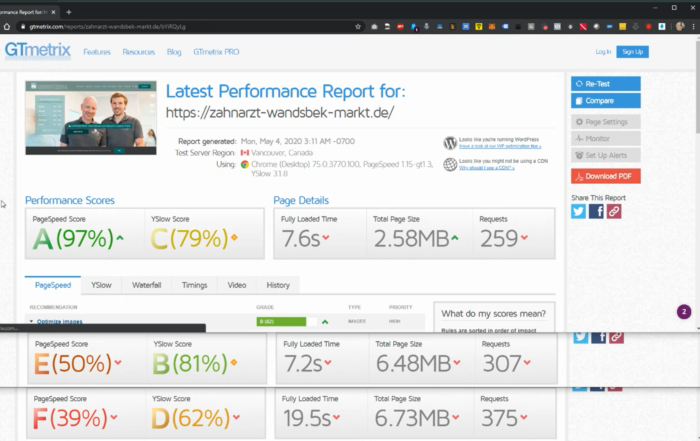Click the WordPress logo icon

click(450, 143)
